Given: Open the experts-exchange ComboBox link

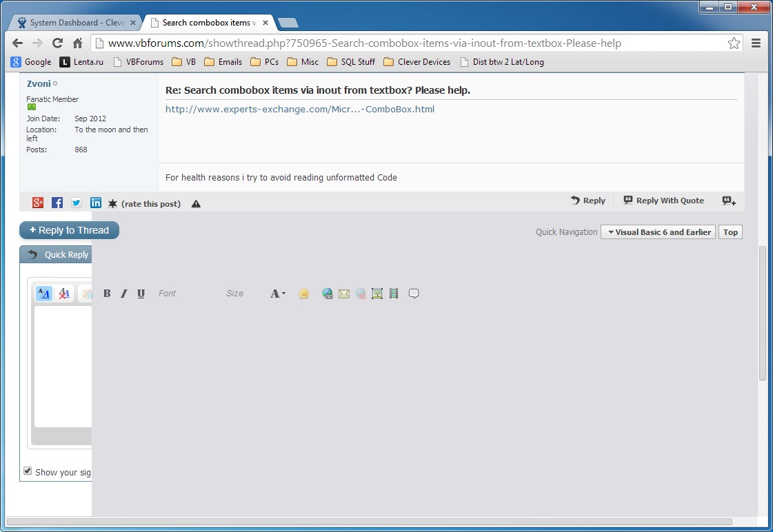Looking at the screenshot, I should point(300,110).
